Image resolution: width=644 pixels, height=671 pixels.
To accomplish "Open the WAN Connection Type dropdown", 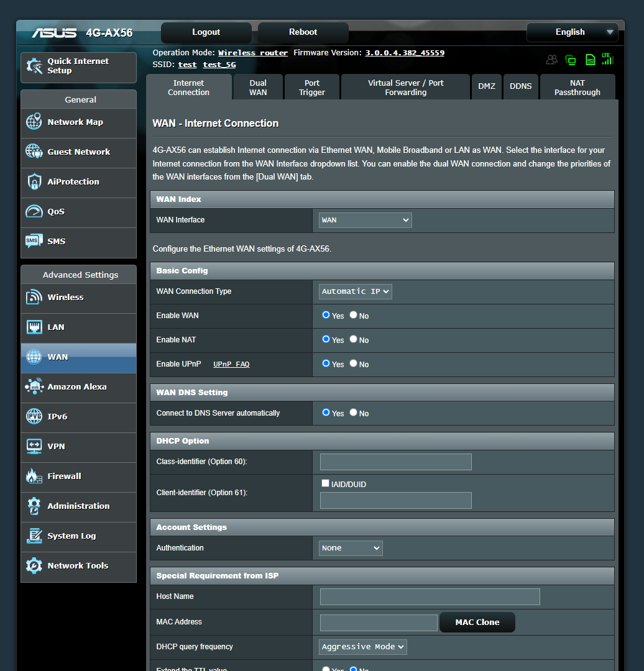I will point(356,291).
